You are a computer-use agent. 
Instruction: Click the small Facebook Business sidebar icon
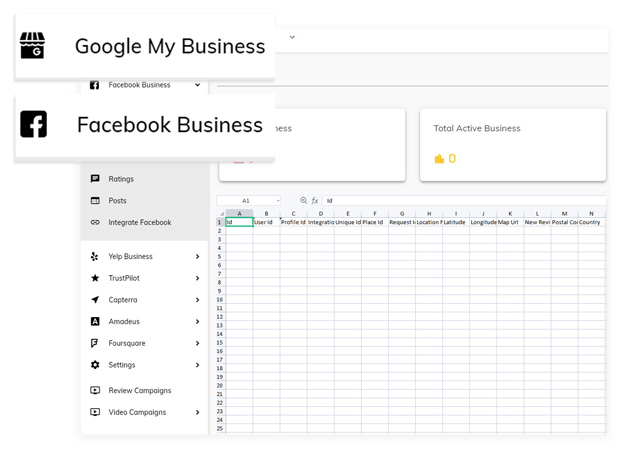pos(94,85)
